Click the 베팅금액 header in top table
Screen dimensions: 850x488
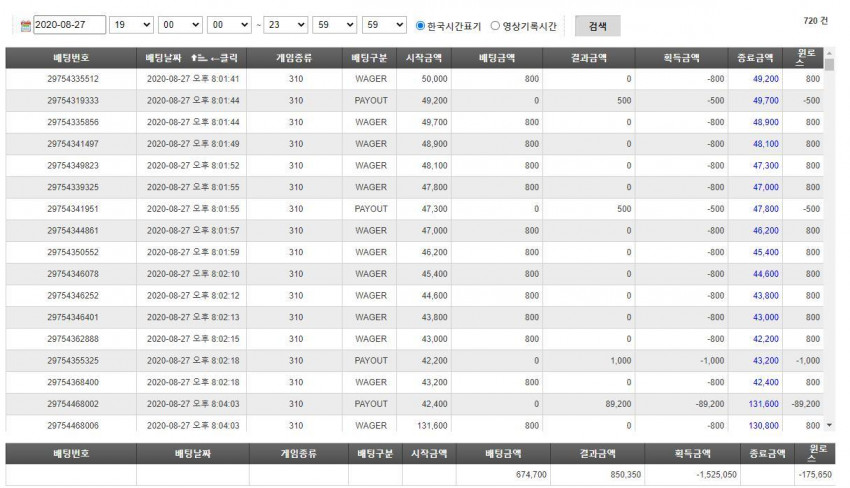coord(497,58)
